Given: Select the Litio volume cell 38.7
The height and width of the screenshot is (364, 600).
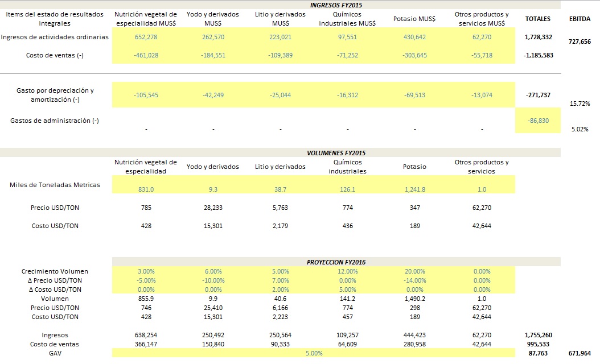Looking at the screenshot, I should pyautogui.click(x=280, y=189).
